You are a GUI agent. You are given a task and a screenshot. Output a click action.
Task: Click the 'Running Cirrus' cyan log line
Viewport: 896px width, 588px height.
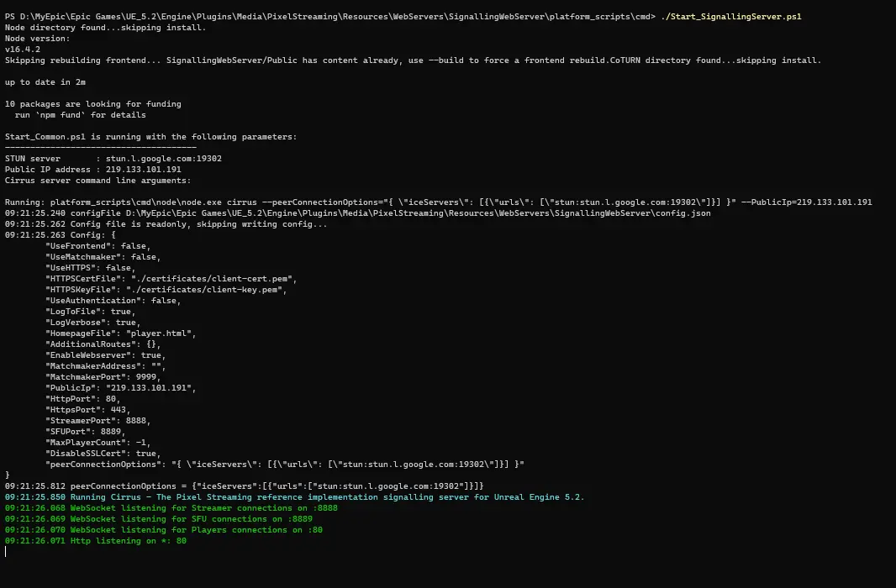click(294, 496)
